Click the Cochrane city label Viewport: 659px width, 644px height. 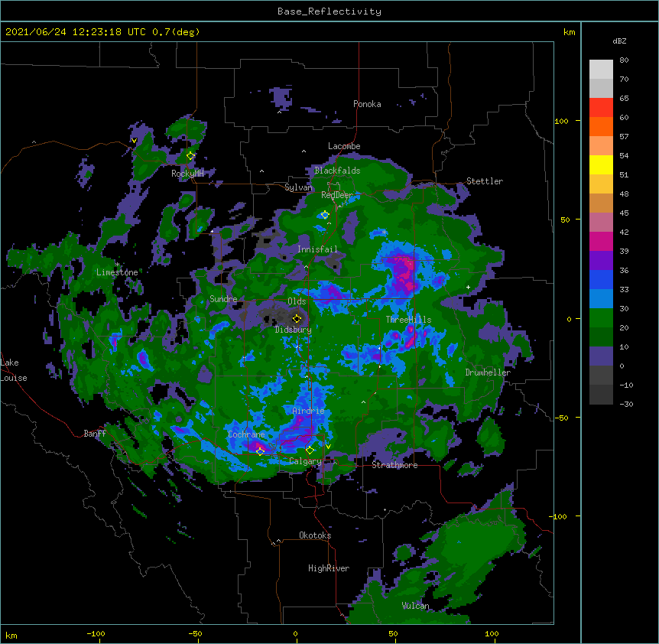point(246,434)
